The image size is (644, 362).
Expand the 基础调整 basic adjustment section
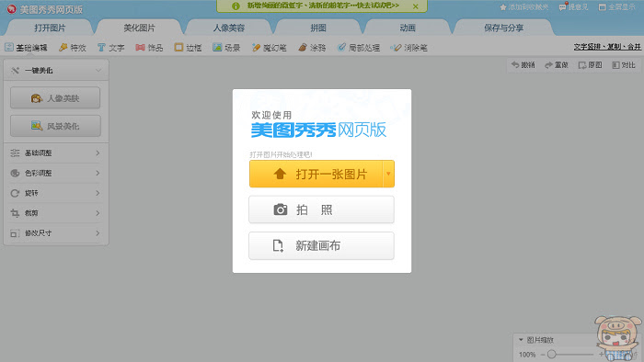click(x=56, y=153)
